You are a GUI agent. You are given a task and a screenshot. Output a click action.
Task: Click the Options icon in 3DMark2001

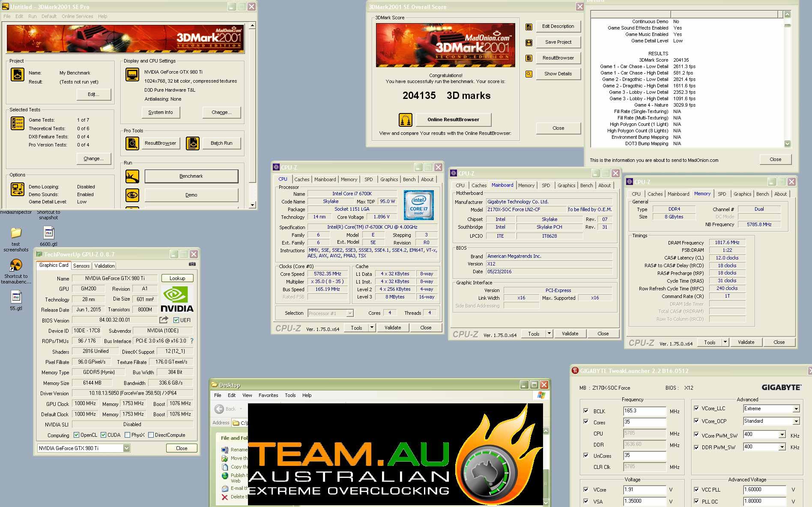point(17,189)
